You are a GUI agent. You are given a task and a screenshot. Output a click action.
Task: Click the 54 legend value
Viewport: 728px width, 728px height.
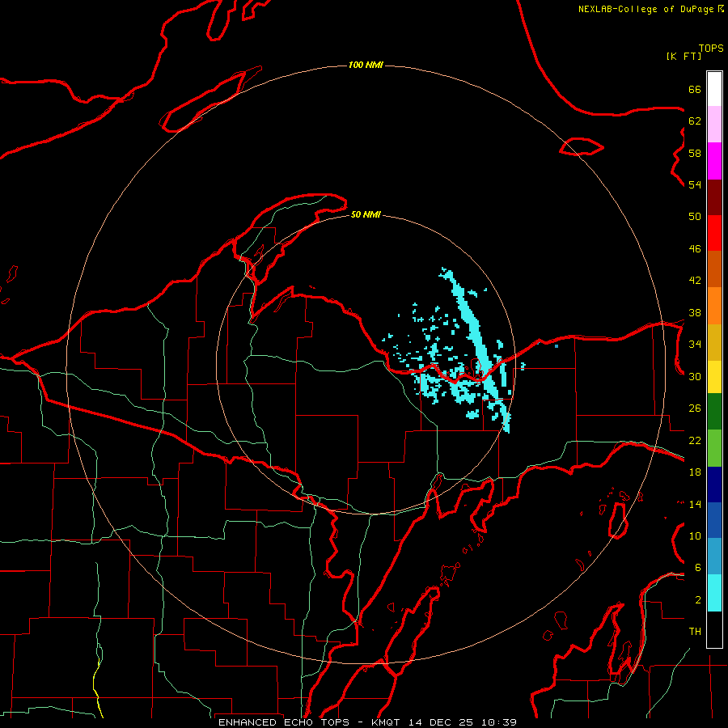(x=695, y=184)
